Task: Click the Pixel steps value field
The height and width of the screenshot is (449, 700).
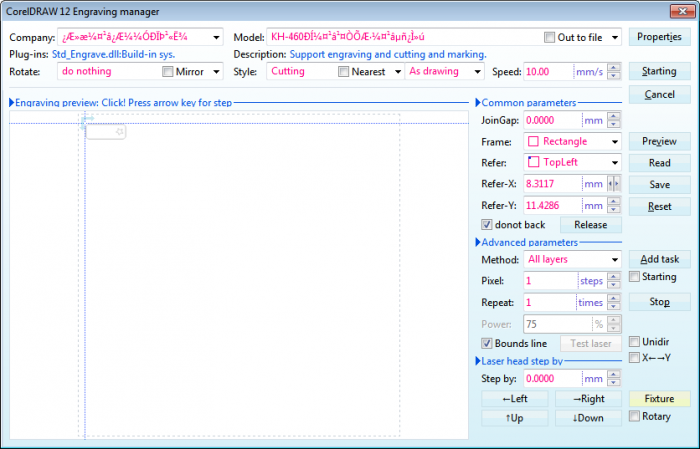Action: (551, 281)
